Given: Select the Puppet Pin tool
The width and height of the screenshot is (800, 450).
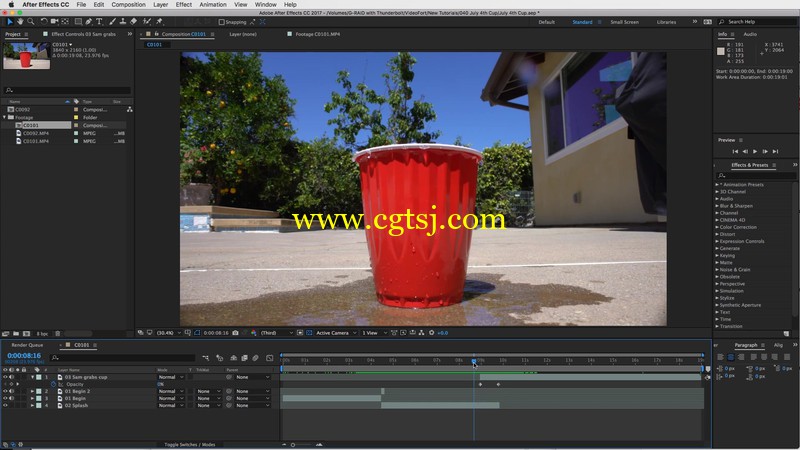Looking at the screenshot, I should click(x=159, y=21).
